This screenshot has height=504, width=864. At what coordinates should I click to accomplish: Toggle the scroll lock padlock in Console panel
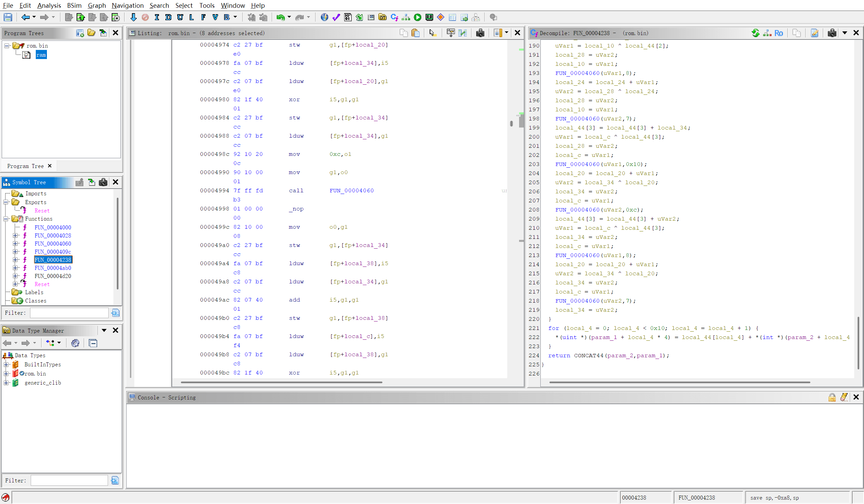coord(832,397)
